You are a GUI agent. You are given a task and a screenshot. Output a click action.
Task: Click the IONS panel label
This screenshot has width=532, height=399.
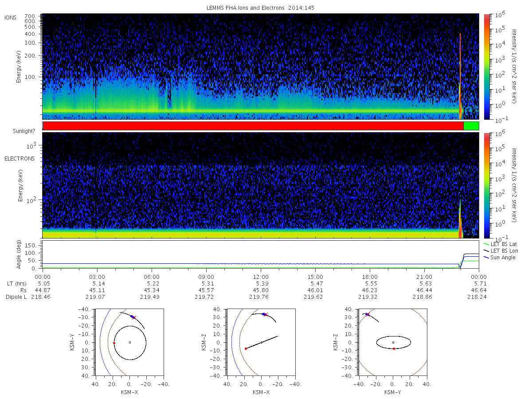[10, 17]
